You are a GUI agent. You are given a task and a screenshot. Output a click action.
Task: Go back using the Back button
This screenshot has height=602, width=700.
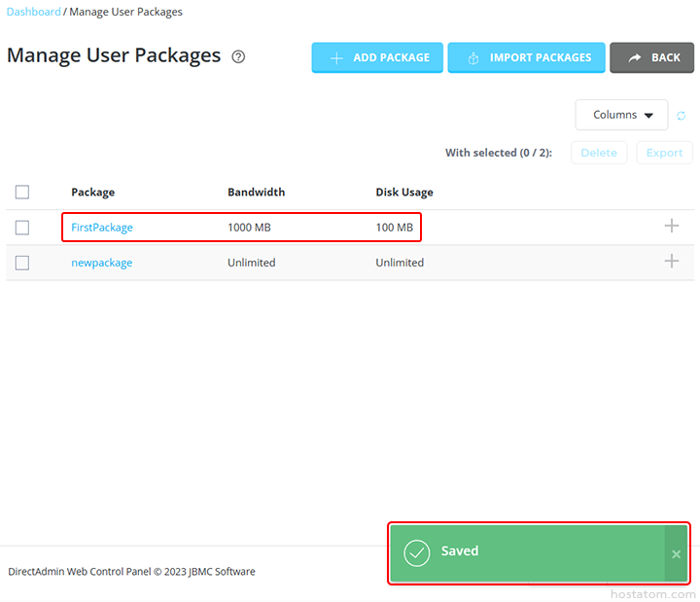[x=651, y=58]
